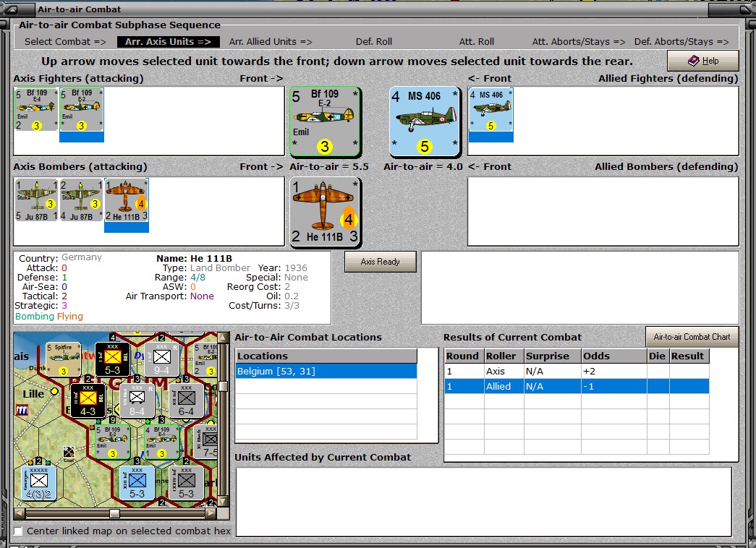Screen dimensions: 756x548
Task: Select the first Ju 87B Stuka bomber
Action: click(36, 200)
